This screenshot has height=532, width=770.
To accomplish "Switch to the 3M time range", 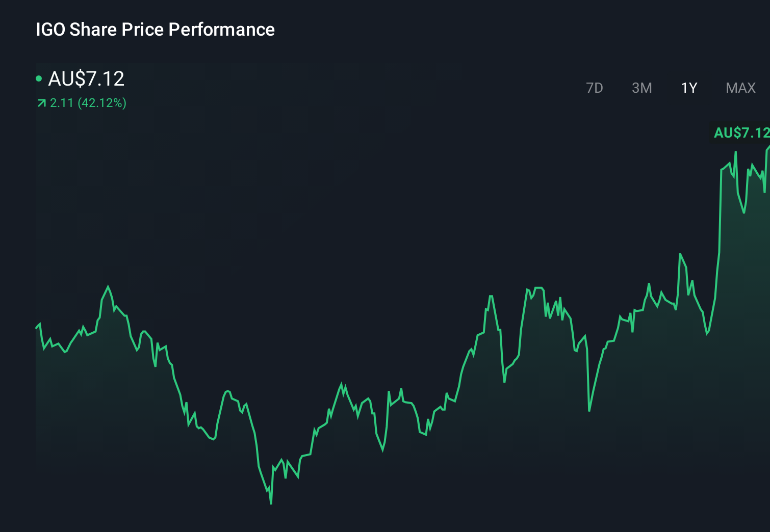I will (641, 88).
